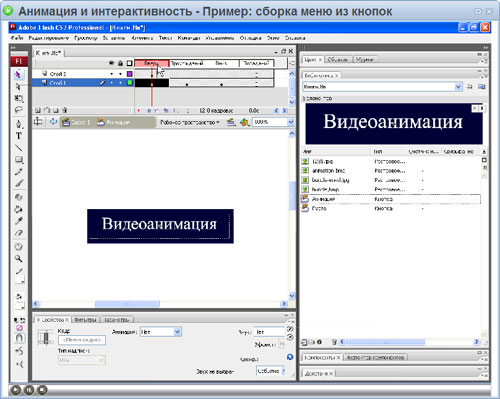This screenshot has height=399, width=500.
Task: Open the zoom percentage dropdown
Action: (291, 122)
